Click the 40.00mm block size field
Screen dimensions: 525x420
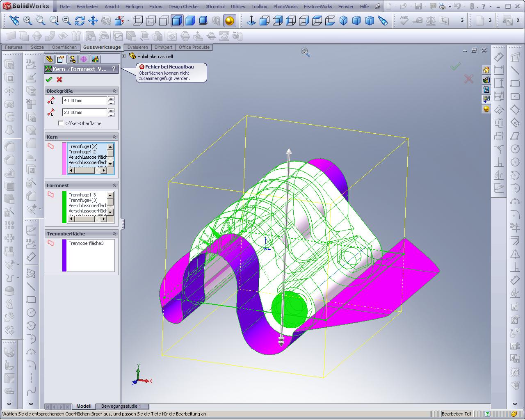(84, 100)
